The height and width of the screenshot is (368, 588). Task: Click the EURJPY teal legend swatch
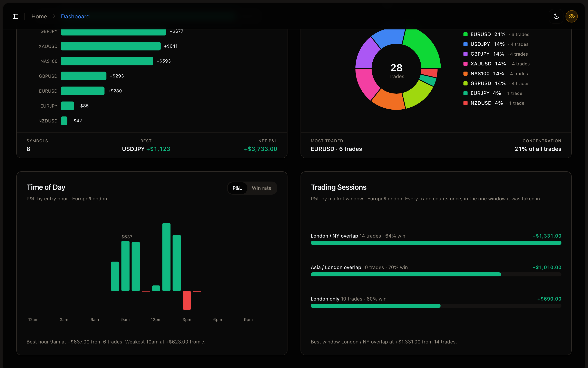coord(465,93)
